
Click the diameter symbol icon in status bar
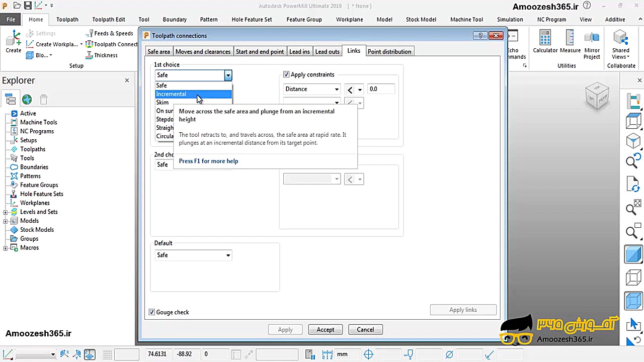[449, 354]
